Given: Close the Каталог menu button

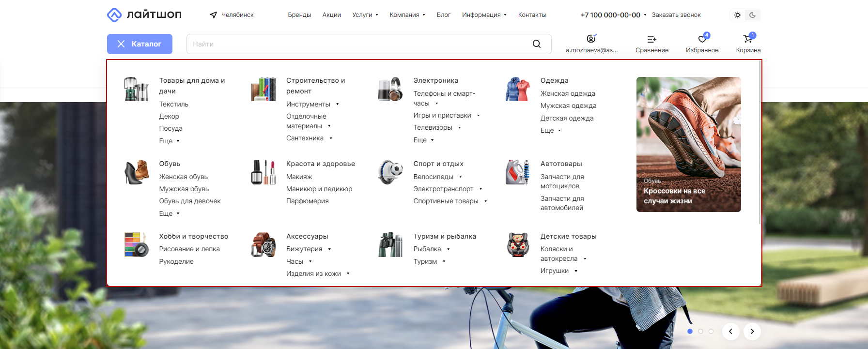Looking at the screenshot, I should coord(139,44).
